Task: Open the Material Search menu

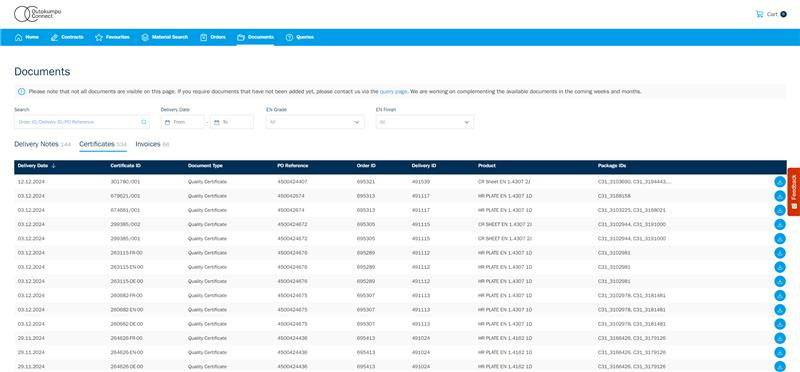Action: pyautogui.click(x=164, y=37)
